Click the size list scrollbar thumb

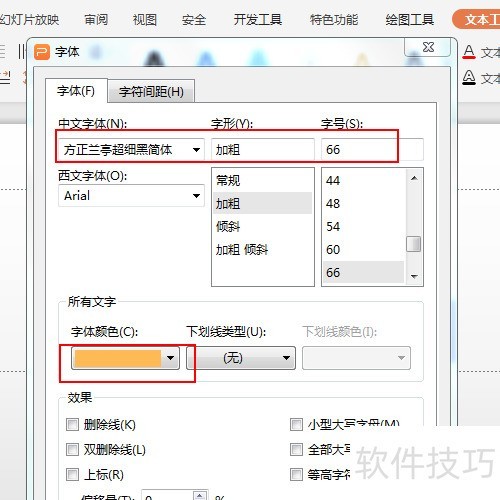(414, 244)
